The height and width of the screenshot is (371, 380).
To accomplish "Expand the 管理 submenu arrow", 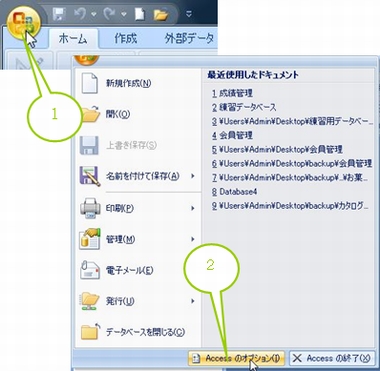I will (193, 239).
